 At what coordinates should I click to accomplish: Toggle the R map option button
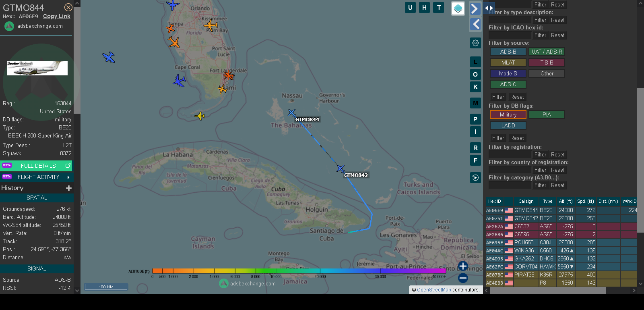475,148
